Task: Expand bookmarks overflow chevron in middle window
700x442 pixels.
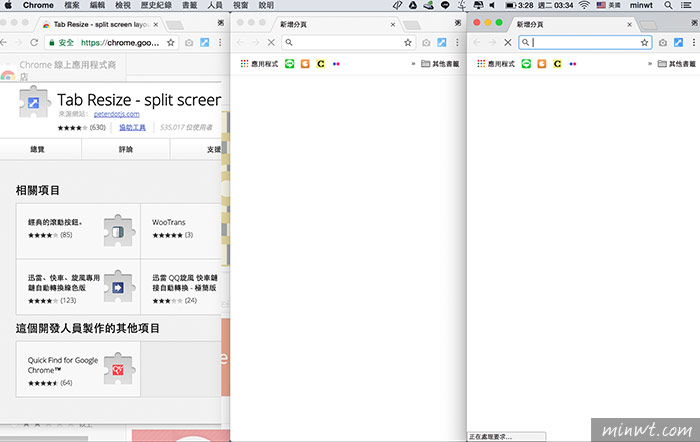Action: [x=413, y=64]
